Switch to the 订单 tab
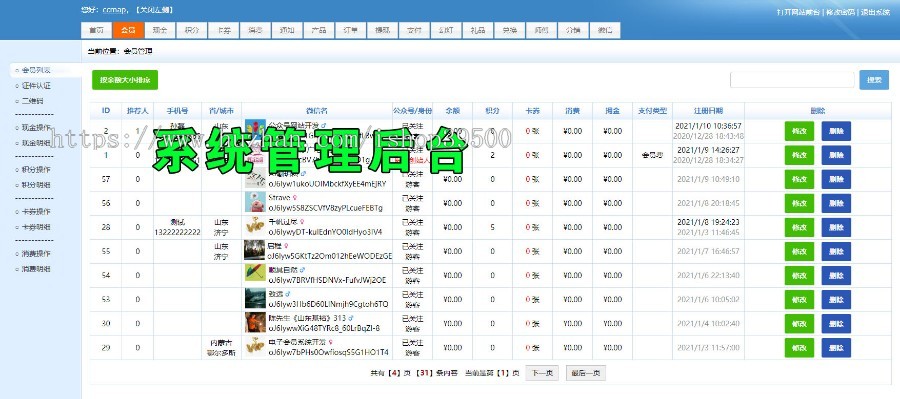This screenshot has width=900, height=399. [350, 30]
